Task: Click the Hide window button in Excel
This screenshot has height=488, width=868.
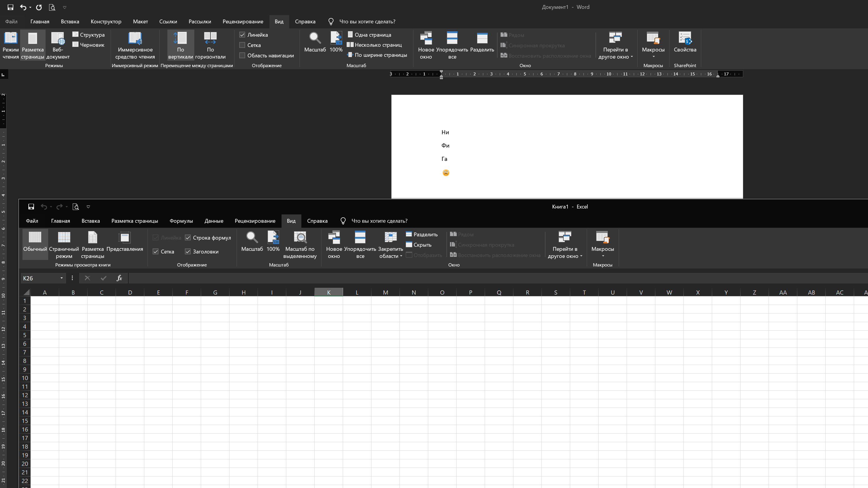Action: tap(418, 245)
